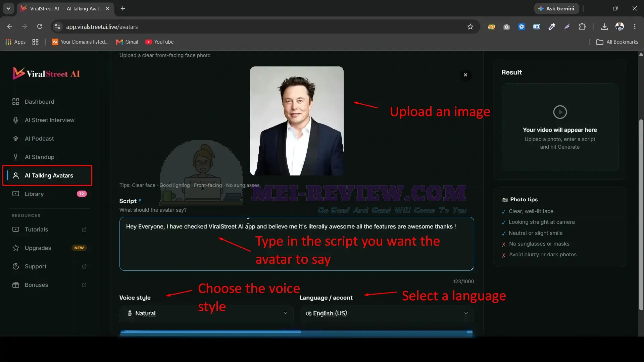644x362 pixels.
Task: Open the Extensions puzzle icon
Action: (x=582, y=27)
